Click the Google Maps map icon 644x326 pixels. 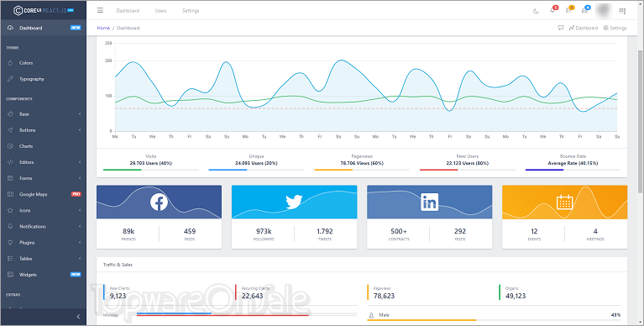point(10,194)
